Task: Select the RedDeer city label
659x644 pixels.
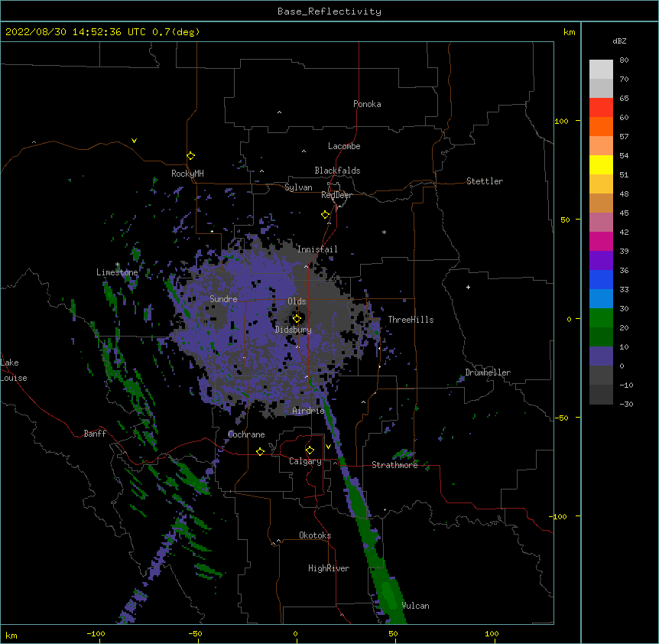Action: (x=336, y=195)
